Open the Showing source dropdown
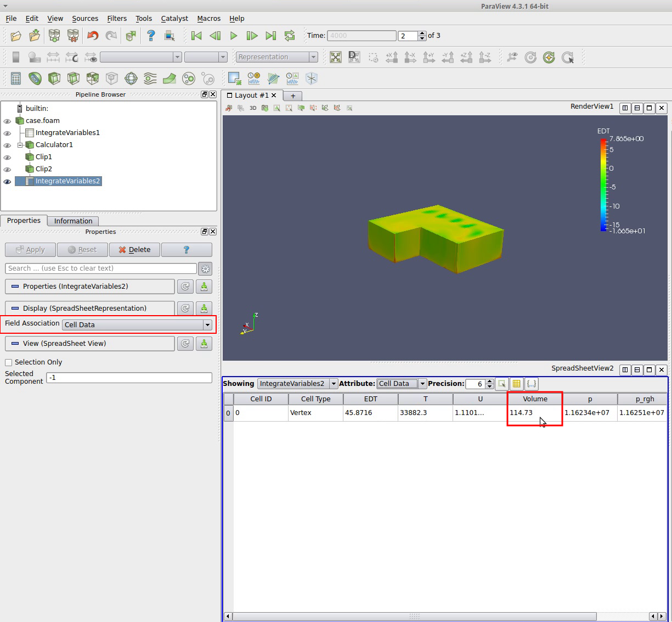 tap(297, 384)
